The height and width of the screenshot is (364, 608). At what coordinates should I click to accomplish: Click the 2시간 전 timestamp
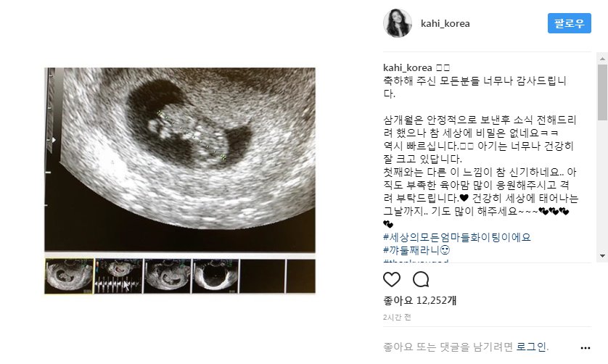397,317
